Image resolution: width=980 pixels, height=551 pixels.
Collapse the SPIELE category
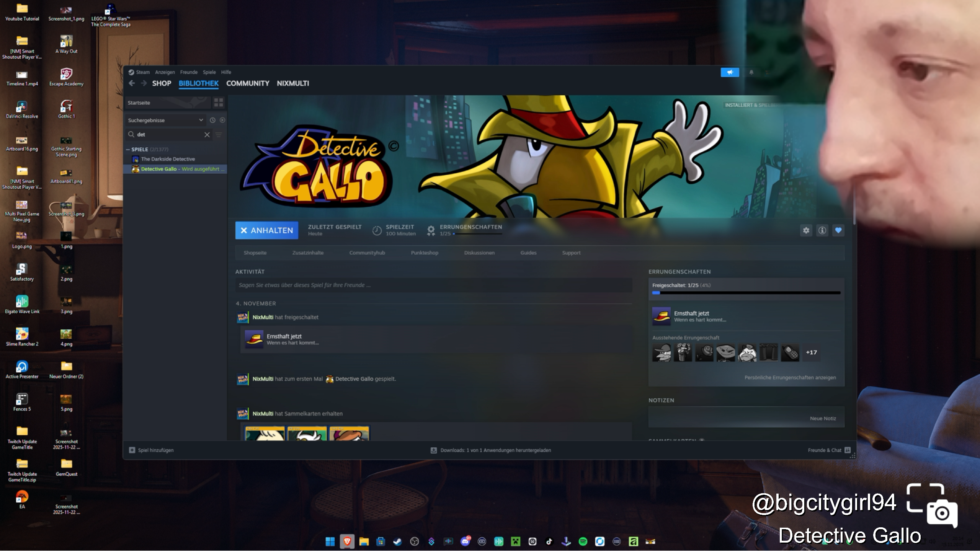[128, 150]
